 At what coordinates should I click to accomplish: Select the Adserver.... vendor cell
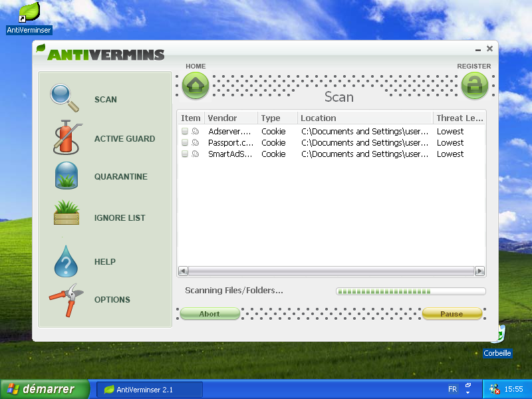229,131
